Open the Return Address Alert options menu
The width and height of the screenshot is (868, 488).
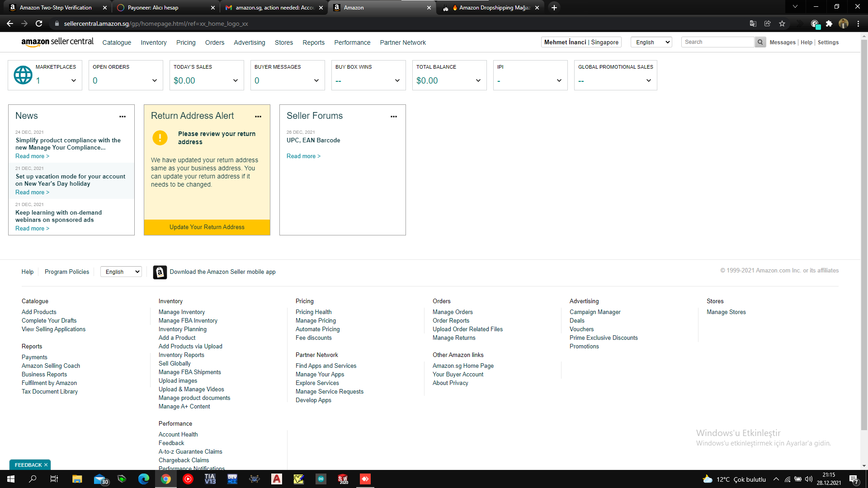[x=258, y=117]
